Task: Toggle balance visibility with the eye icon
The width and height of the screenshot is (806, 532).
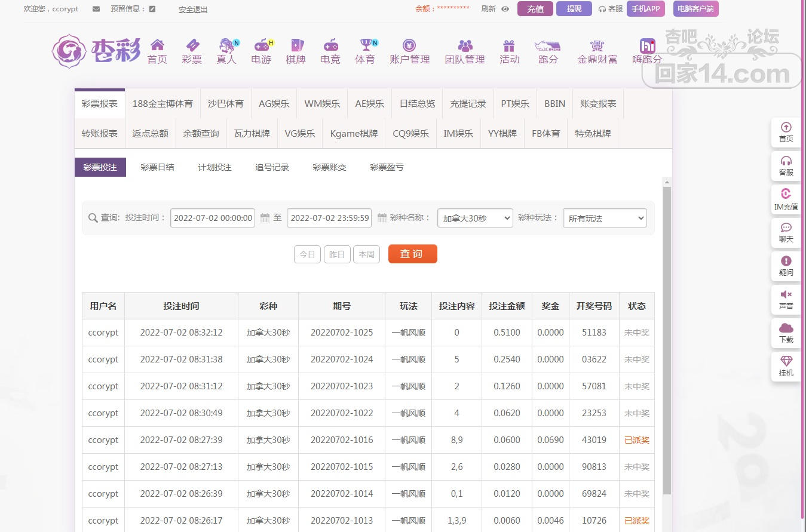Action: (505, 9)
